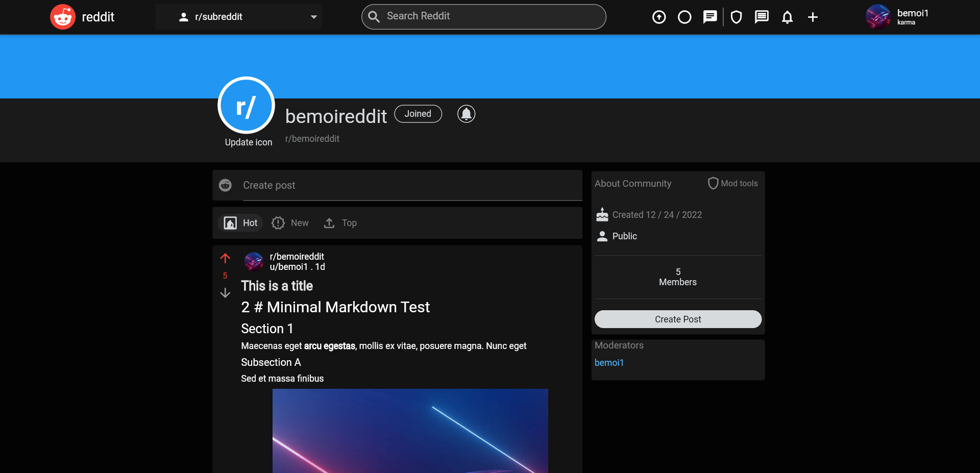980x473 pixels.
Task: Select the Top sort tab
Action: (x=340, y=223)
